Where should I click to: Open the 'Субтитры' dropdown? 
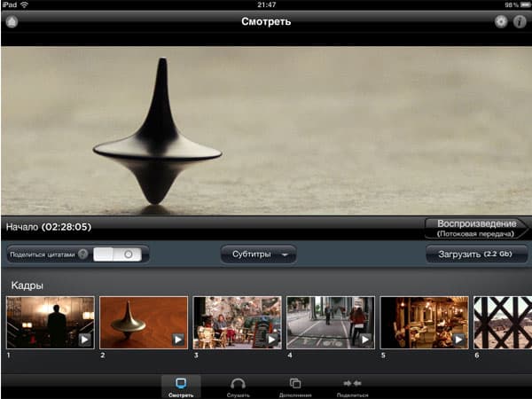tap(259, 254)
